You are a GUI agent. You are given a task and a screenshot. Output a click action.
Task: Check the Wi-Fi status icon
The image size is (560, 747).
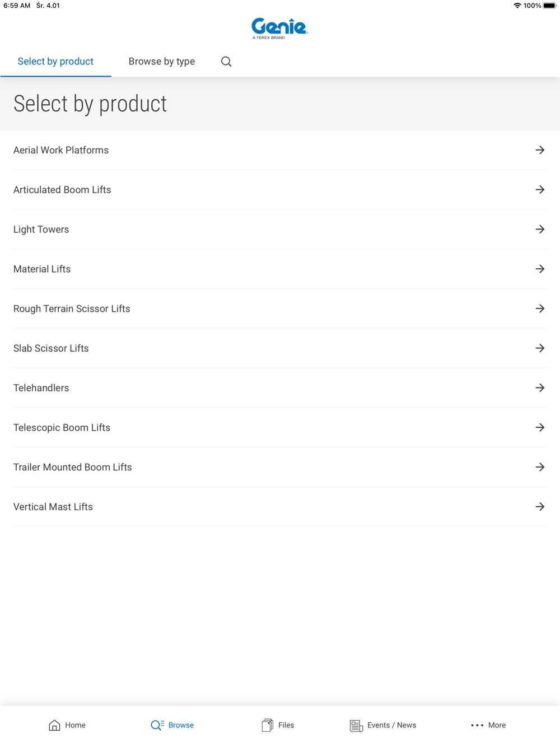pos(517,6)
